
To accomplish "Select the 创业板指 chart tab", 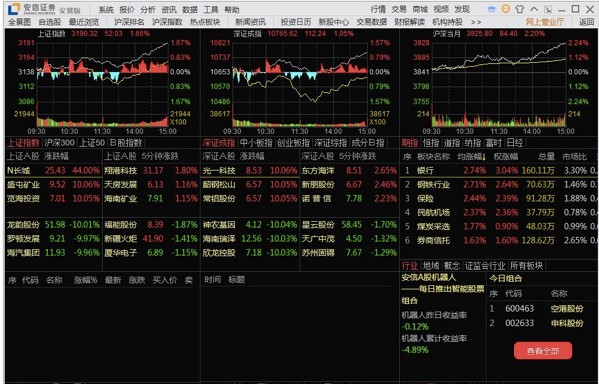I will [x=293, y=143].
